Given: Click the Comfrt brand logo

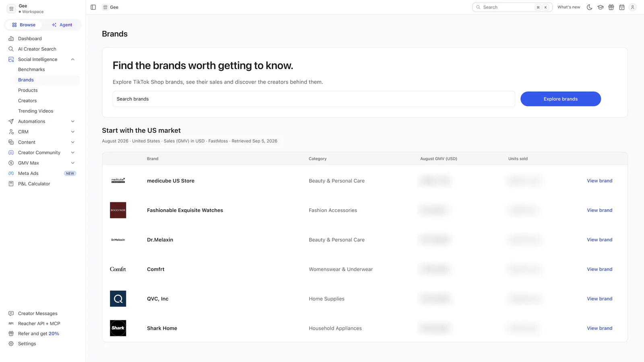Looking at the screenshot, I should pos(118,269).
